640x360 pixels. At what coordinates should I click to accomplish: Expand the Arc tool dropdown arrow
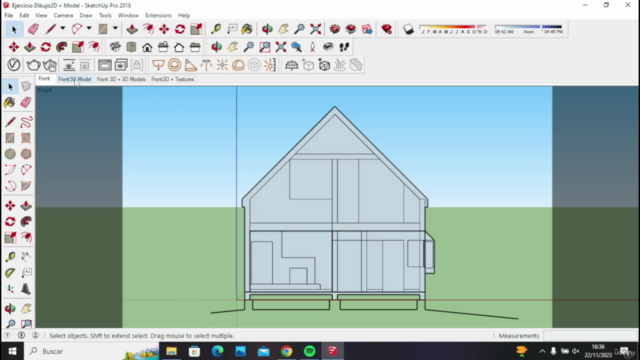coord(89,29)
